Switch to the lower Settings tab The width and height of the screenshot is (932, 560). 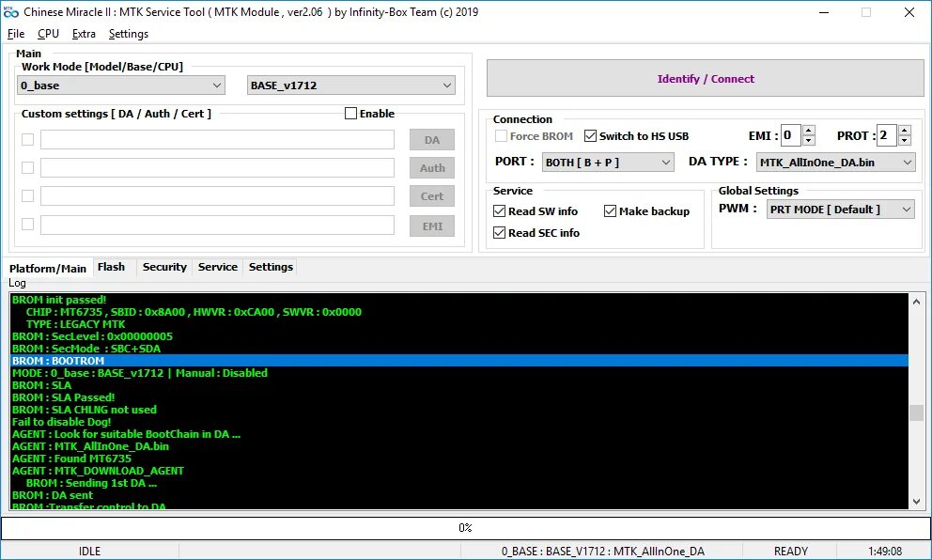pos(271,267)
